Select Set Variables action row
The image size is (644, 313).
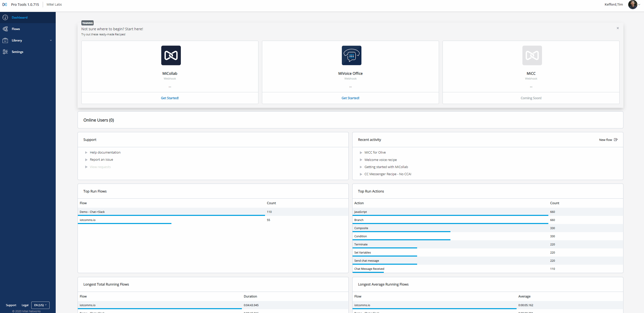tap(488, 252)
